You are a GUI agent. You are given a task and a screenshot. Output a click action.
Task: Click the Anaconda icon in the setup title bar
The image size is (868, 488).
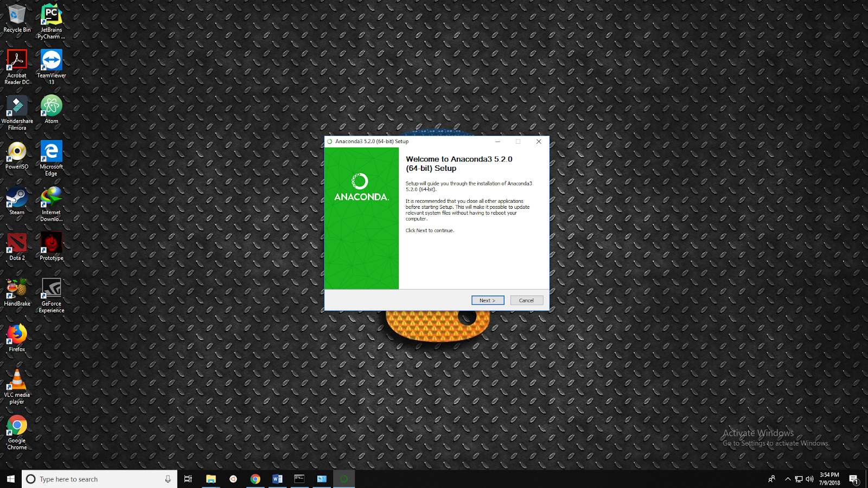[x=329, y=142]
